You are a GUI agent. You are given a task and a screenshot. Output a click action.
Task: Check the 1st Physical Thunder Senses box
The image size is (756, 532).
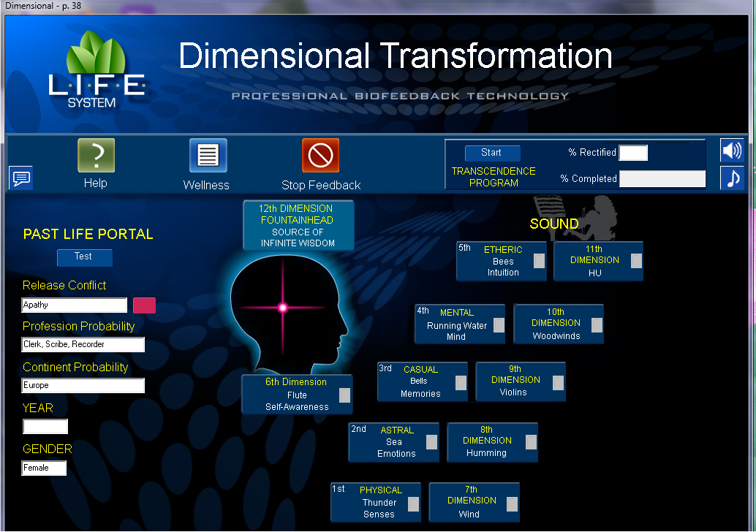[x=414, y=504]
